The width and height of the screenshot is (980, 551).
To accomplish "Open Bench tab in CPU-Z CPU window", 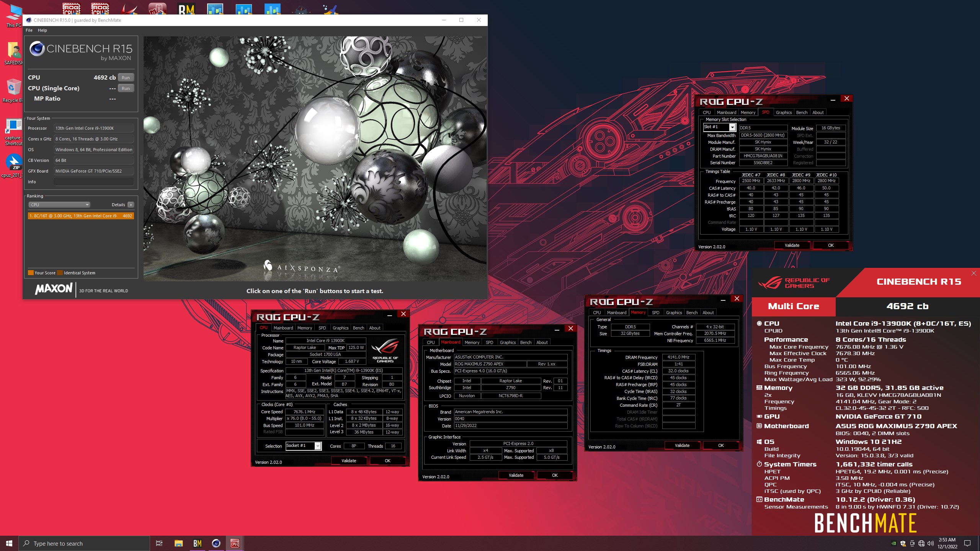I will (x=358, y=328).
